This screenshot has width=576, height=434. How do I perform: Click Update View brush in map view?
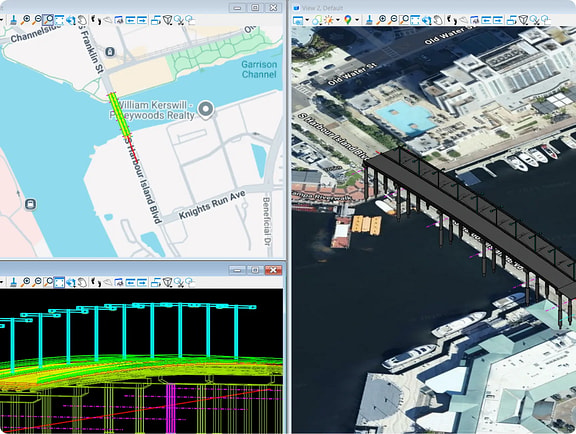14,20
